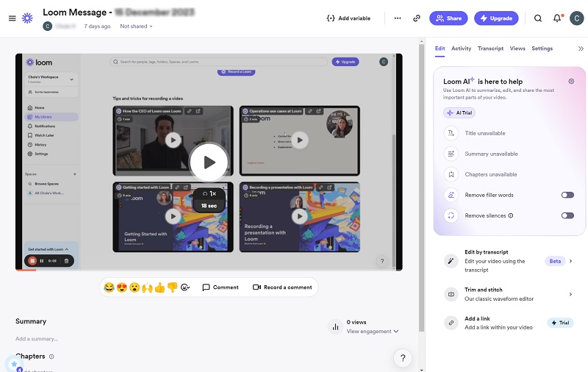React with thumbs up emoji
588x372 pixels.
coord(159,287)
